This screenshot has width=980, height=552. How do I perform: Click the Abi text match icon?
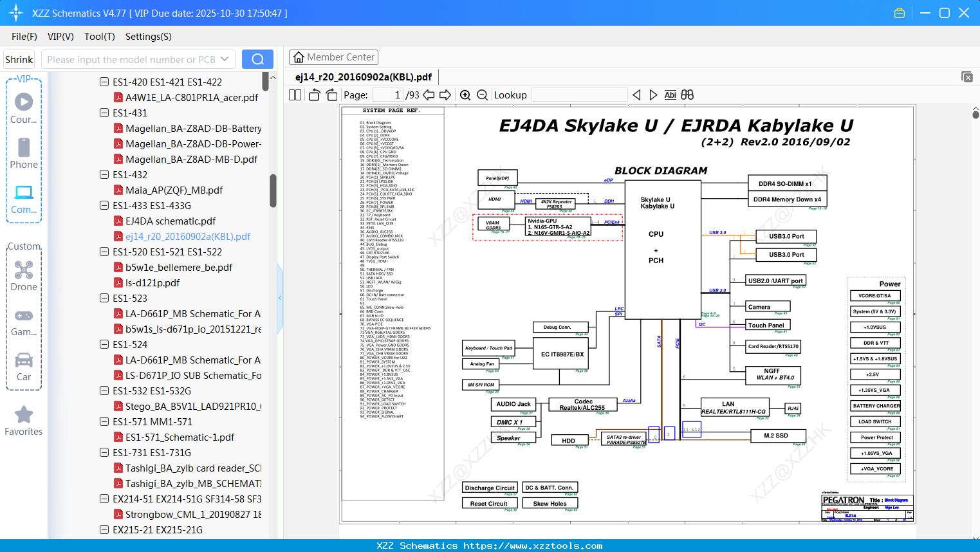tap(670, 95)
